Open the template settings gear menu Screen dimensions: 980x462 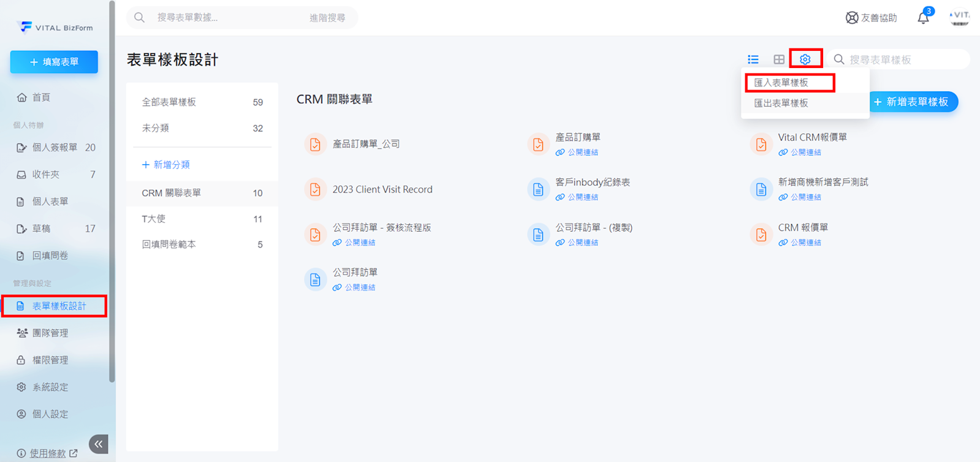[805, 59]
